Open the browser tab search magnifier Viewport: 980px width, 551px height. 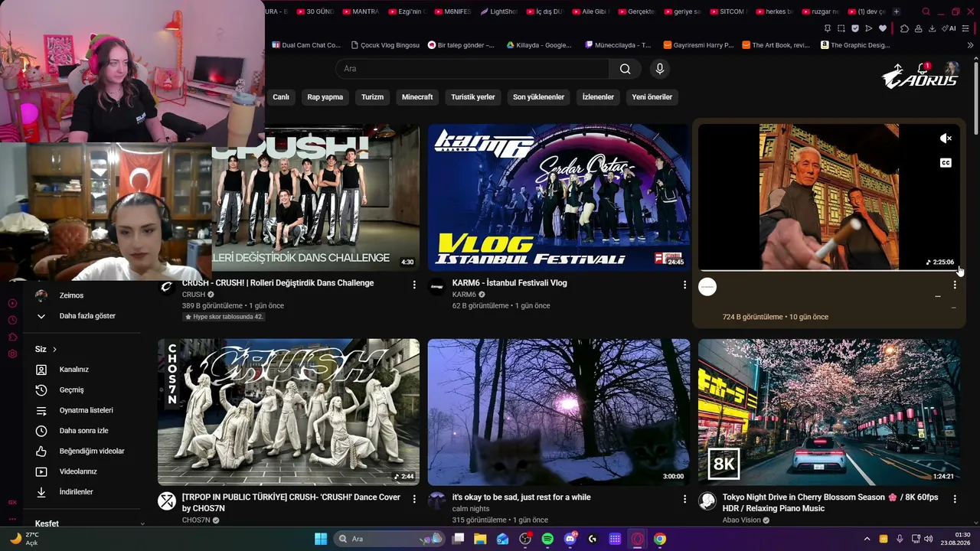[x=926, y=11]
